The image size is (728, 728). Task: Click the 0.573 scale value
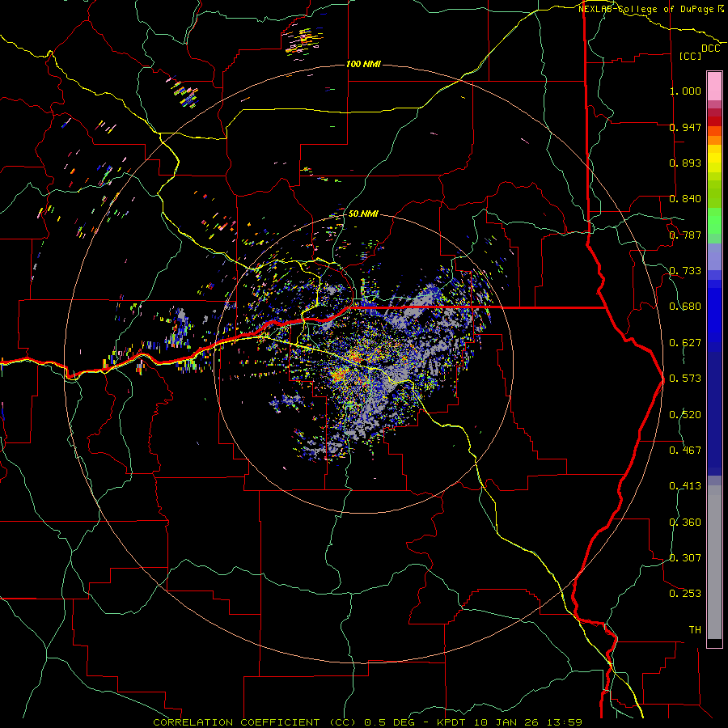(685, 379)
